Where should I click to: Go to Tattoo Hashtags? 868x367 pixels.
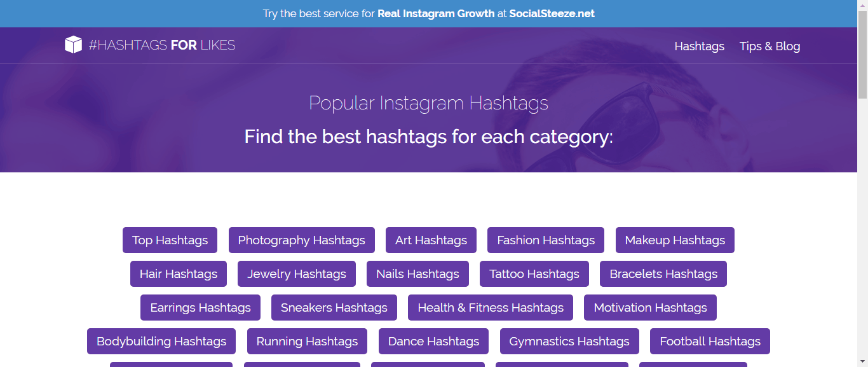[534, 274]
